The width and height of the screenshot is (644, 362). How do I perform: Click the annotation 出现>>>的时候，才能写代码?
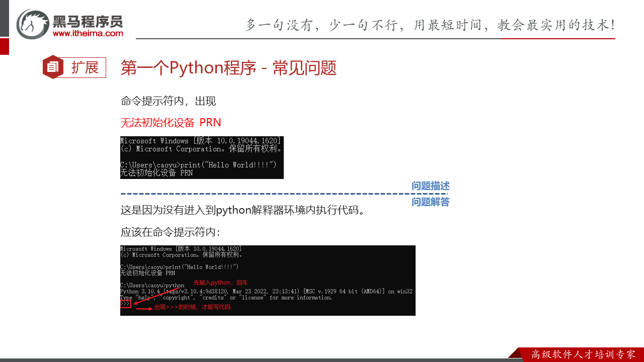pyautogui.click(x=192, y=307)
